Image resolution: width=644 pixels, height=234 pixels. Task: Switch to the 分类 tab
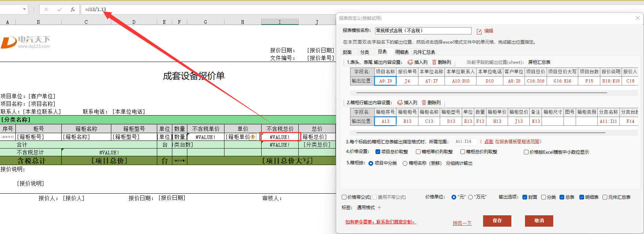coord(365,52)
